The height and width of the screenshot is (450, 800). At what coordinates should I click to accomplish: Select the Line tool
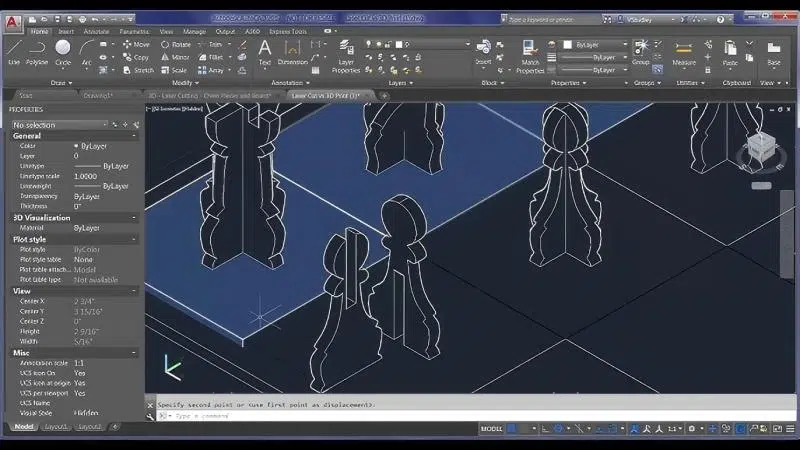14,52
